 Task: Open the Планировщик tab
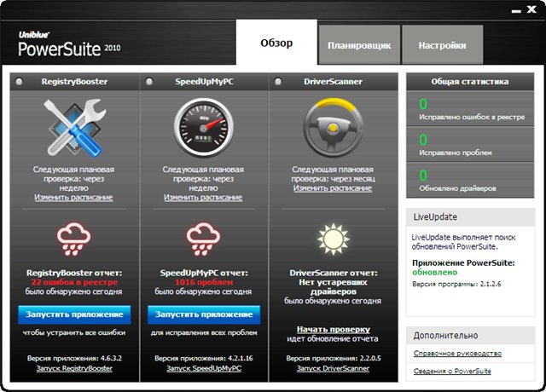click(359, 45)
